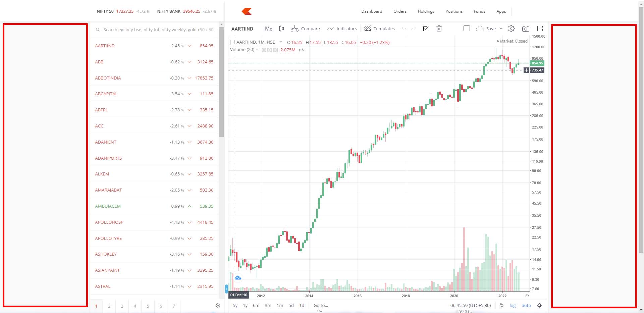Redo the chart action

tap(414, 29)
